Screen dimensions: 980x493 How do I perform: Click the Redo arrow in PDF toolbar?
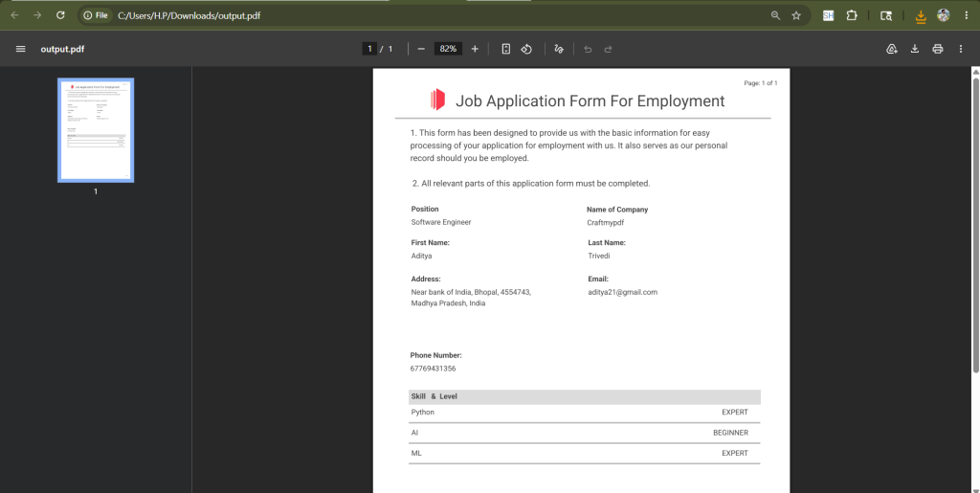608,49
